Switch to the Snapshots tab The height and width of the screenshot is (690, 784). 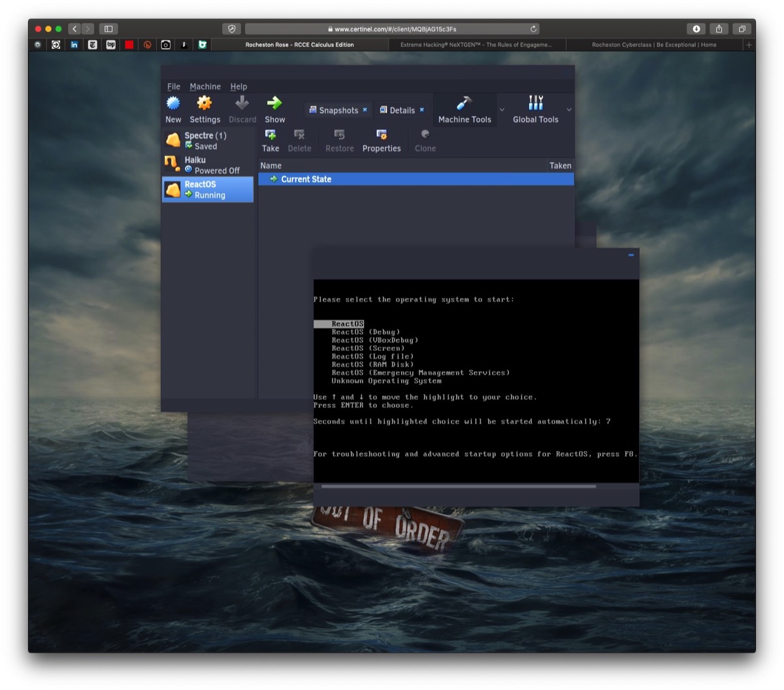pos(338,110)
